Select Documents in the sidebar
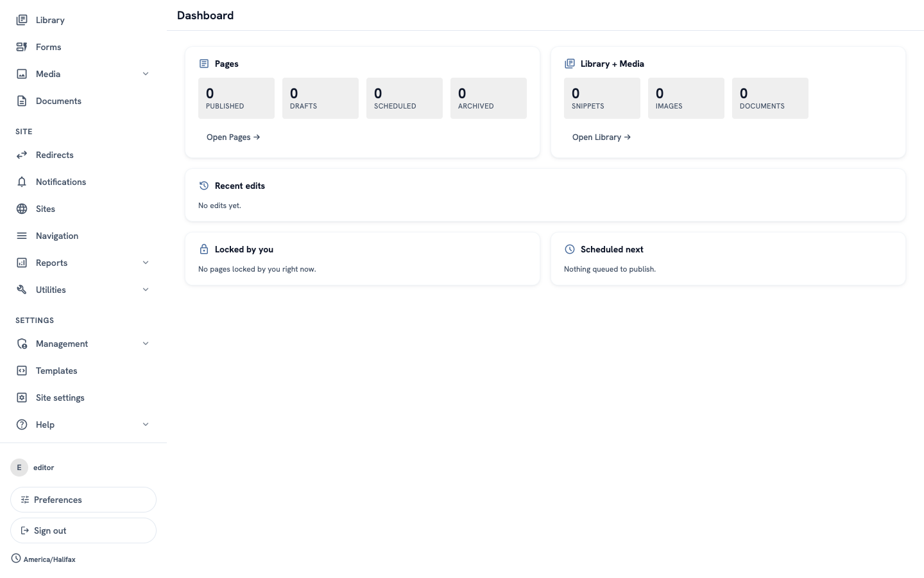This screenshot has width=924, height=578. coord(83,101)
